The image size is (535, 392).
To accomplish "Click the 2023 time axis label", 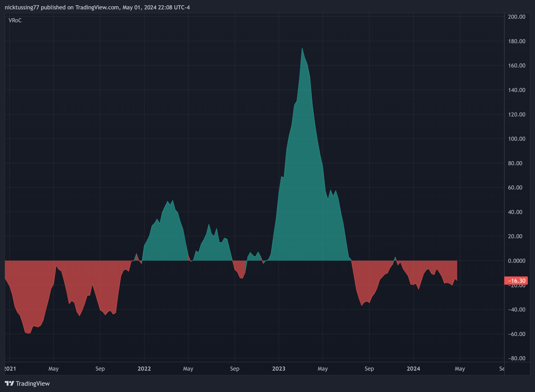I will pyautogui.click(x=279, y=369).
